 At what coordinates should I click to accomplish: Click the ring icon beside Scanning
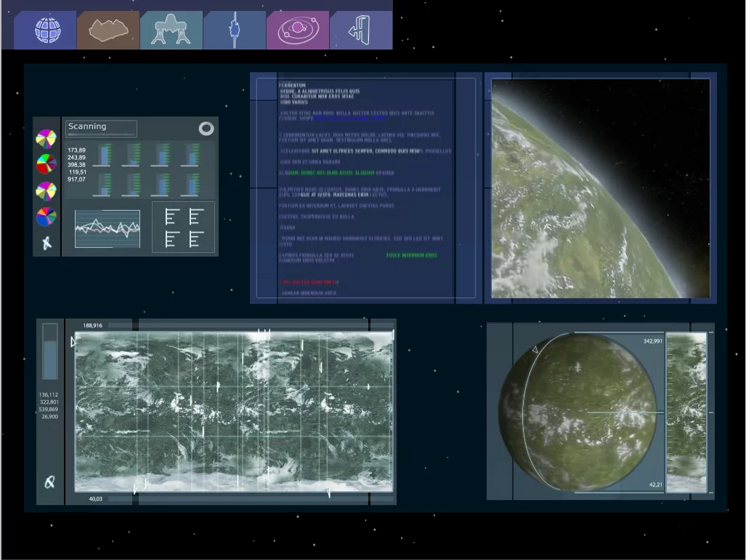tap(206, 129)
